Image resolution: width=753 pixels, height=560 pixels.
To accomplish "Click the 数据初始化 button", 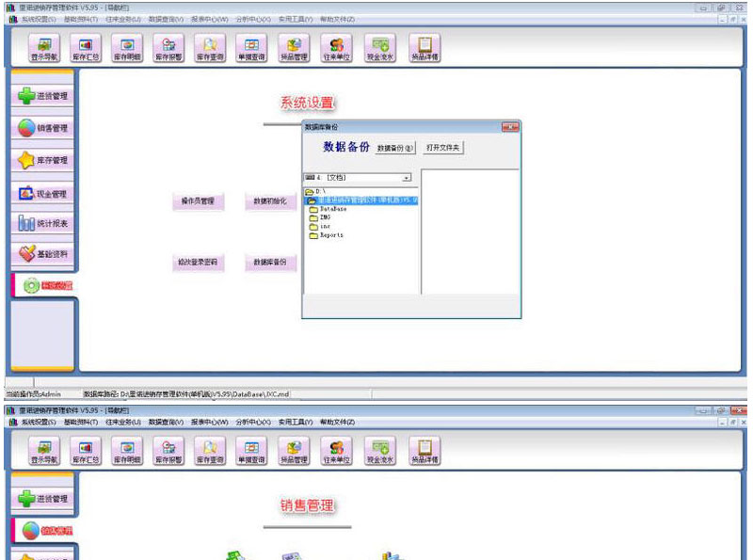I will 270,201.
